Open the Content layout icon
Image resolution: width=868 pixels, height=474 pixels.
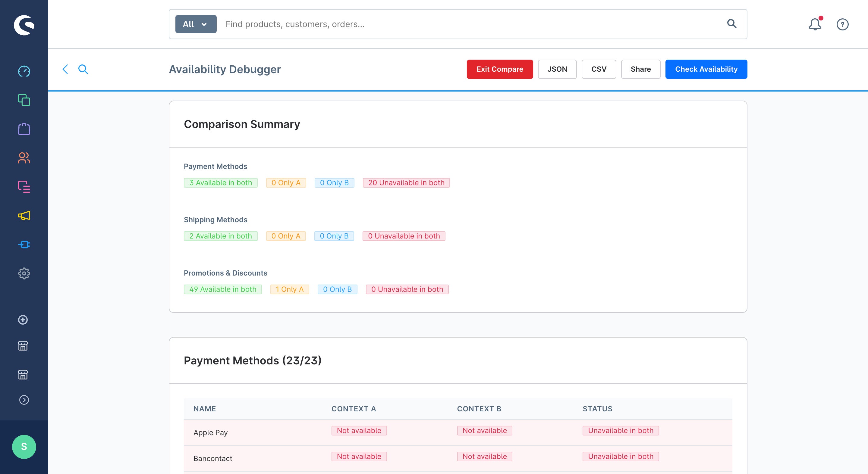[24, 186]
